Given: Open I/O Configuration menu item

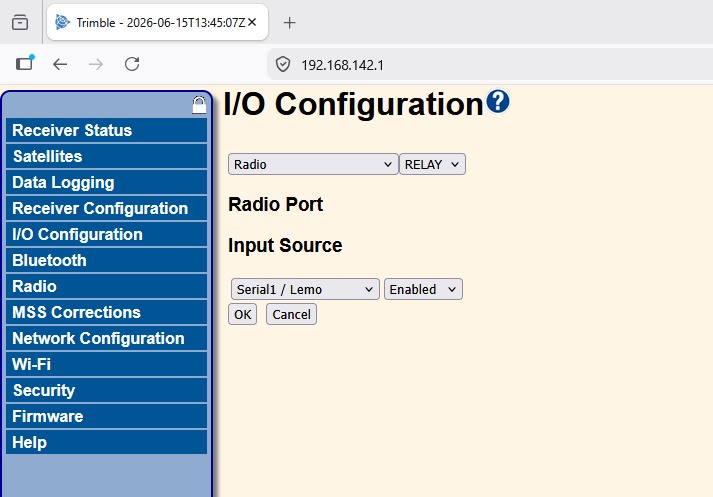Looking at the screenshot, I should [x=106, y=234].
